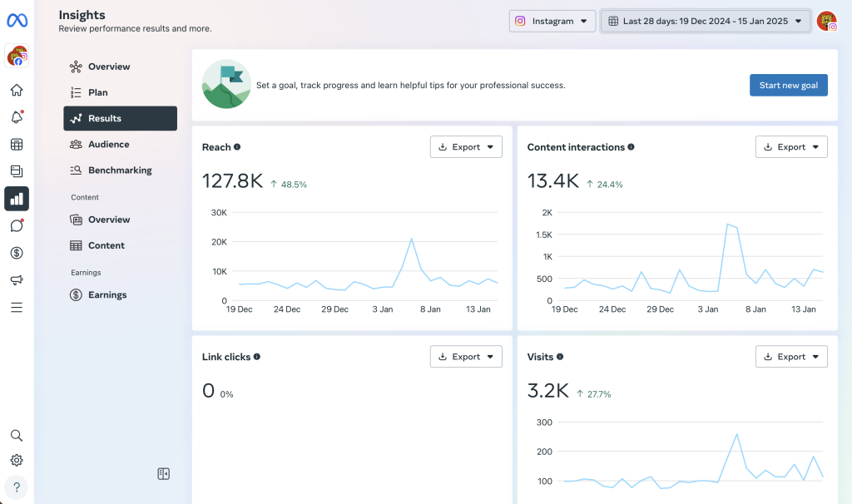The height and width of the screenshot is (504, 852).
Task: Select Plan in the side menu
Action: point(120,92)
